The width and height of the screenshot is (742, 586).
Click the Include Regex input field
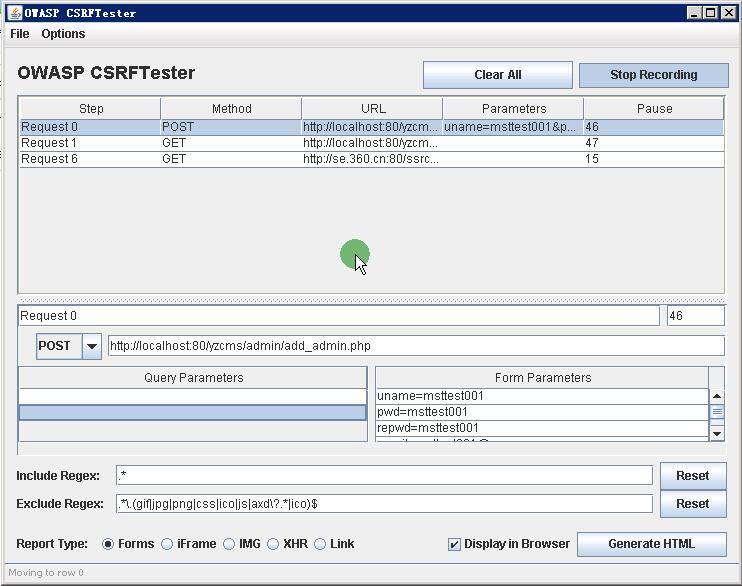point(384,475)
